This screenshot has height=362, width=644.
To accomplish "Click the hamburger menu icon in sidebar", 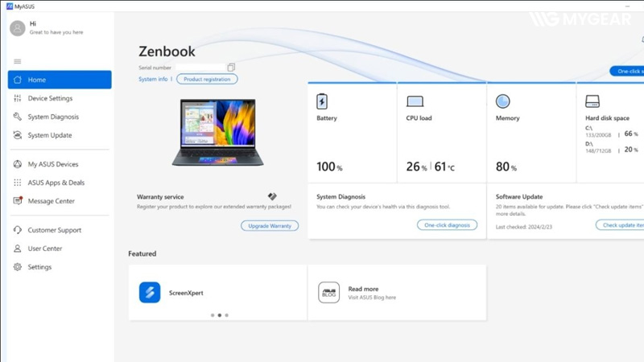I will (18, 62).
